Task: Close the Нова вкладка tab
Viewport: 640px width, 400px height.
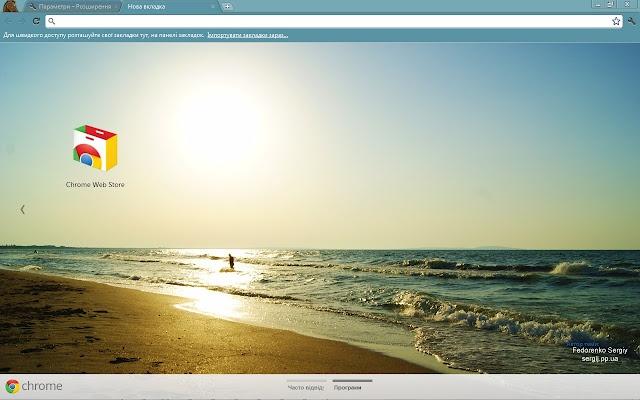Action: point(213,7)
